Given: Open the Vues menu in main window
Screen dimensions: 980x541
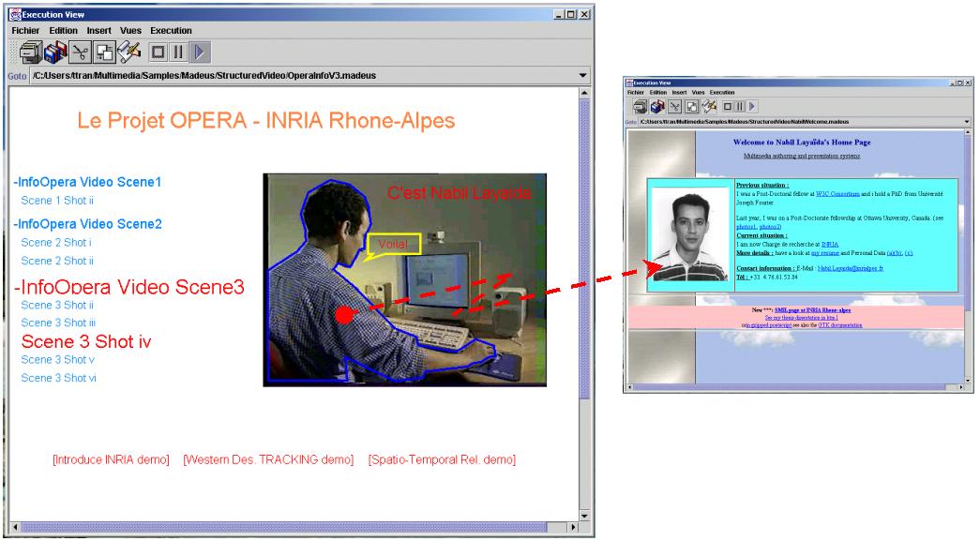Looking at the screenshot, I should pos(130,31).
